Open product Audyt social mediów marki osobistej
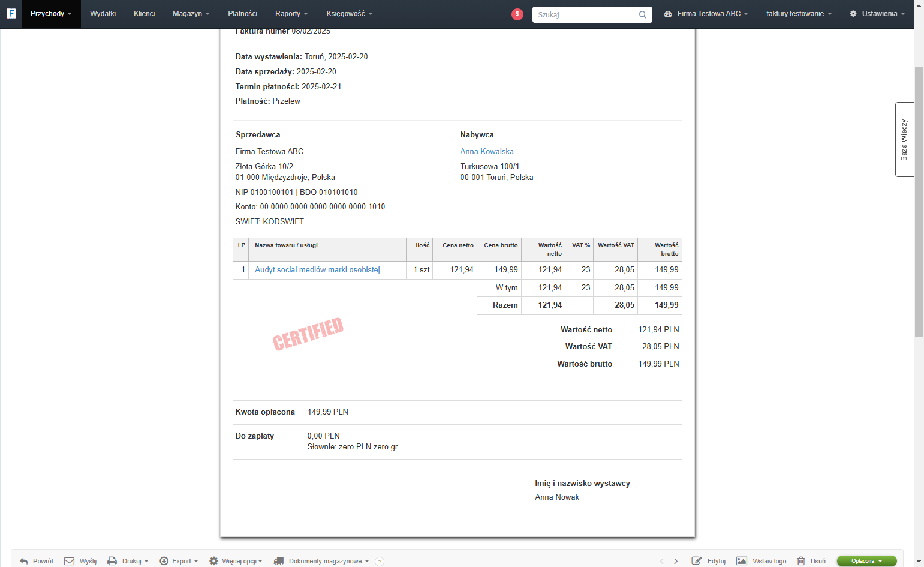Image resolution: width=924 pixels, height=567 pixels. [318, 270]
